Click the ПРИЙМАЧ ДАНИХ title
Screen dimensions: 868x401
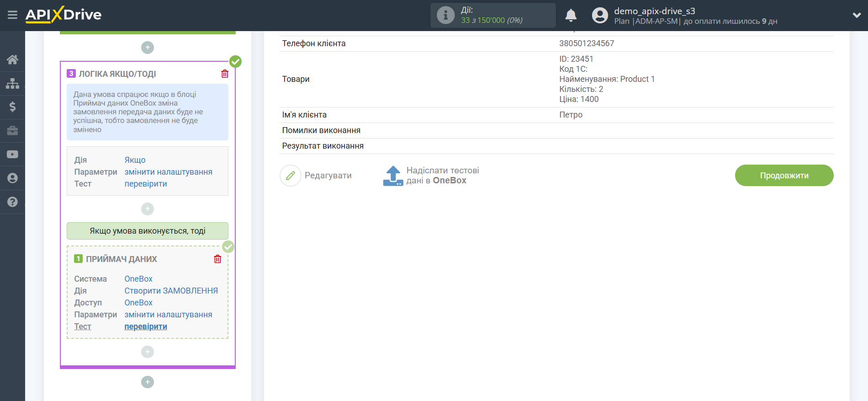click(x=122, y=259)
